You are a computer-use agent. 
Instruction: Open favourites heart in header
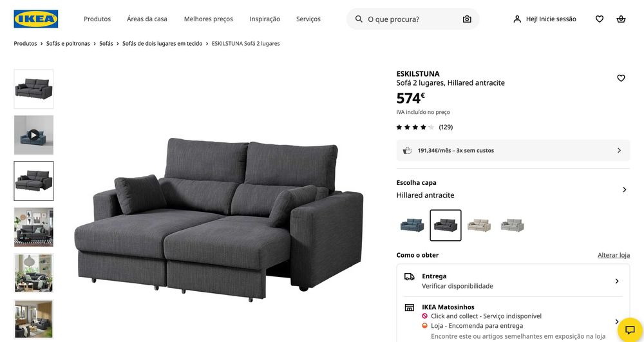(600, 19)
